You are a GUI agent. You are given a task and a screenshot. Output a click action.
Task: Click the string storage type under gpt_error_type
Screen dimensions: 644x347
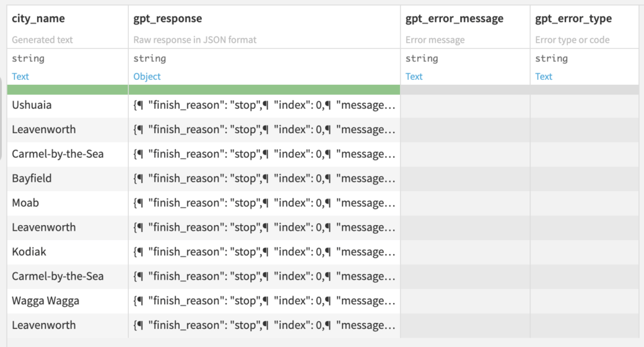point(552,58)
